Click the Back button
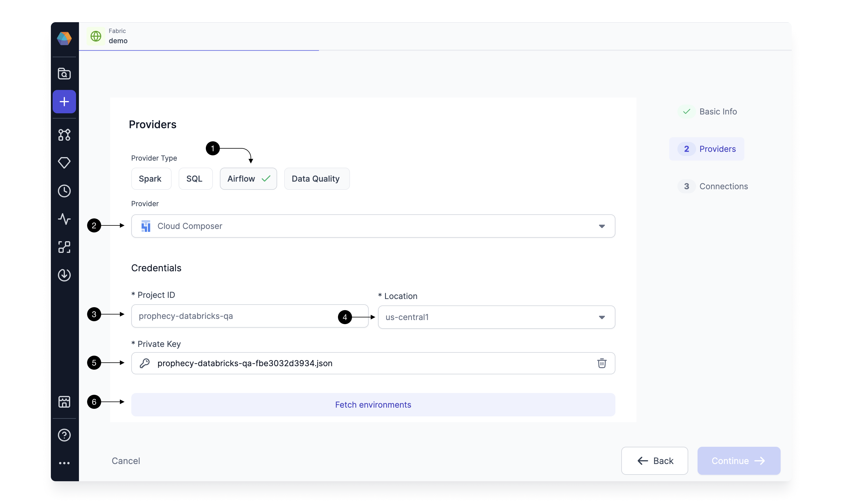This screenshot has width=842, height=504. pyautogui.click(x=654, y=460)
